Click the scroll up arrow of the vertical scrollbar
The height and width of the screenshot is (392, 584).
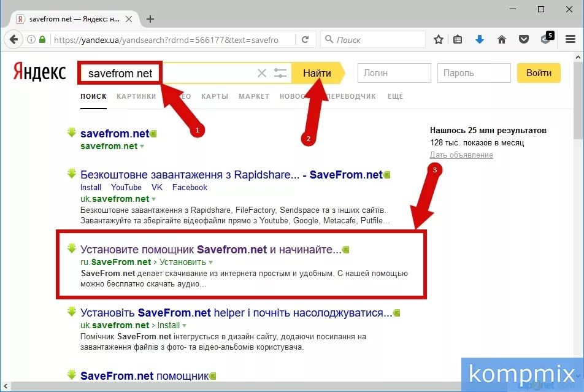[x=578, y=57]
